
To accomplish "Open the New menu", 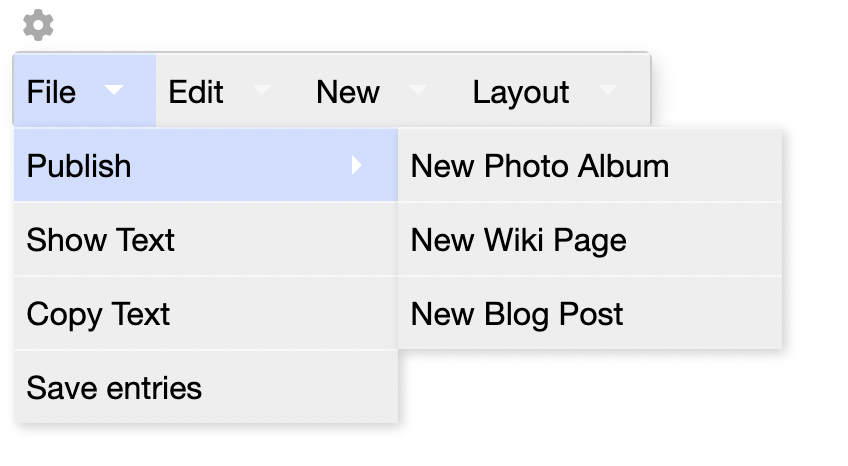I will pos(347,92).
